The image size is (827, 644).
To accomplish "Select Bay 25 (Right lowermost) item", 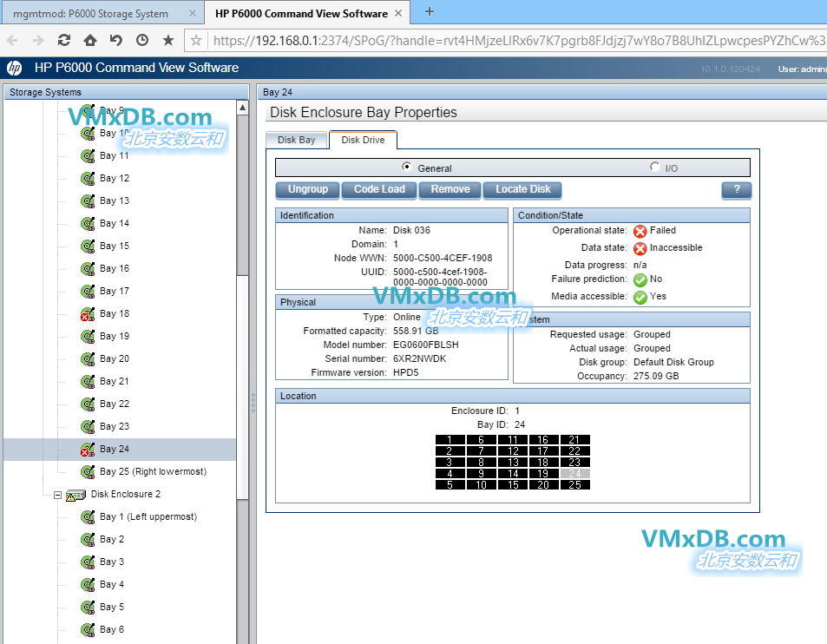I will coord(153,472).
